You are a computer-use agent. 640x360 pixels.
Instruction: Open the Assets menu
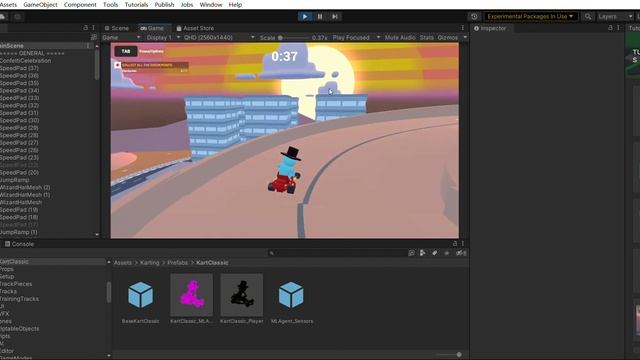click(8, 4)
